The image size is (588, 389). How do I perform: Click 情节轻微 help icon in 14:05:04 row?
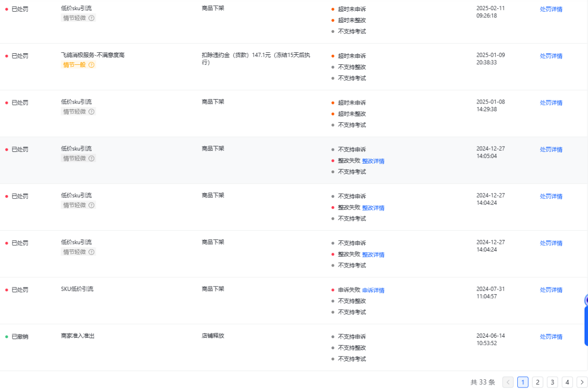click(92, 159)
